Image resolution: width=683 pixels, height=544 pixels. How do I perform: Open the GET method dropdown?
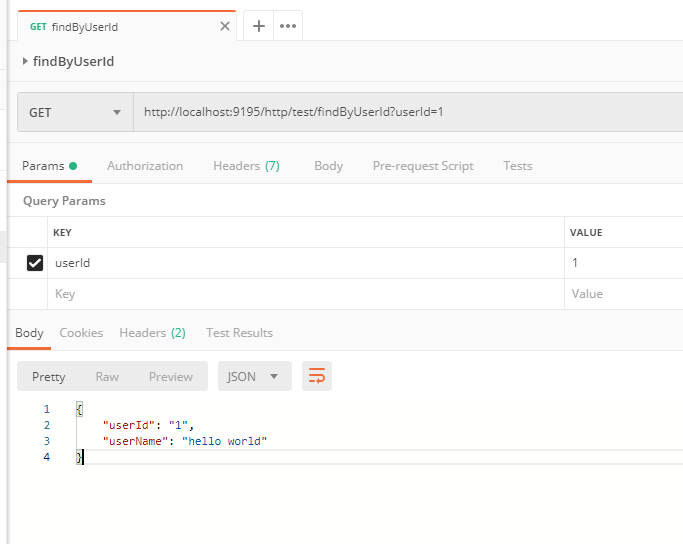click(x=75, y=112)
